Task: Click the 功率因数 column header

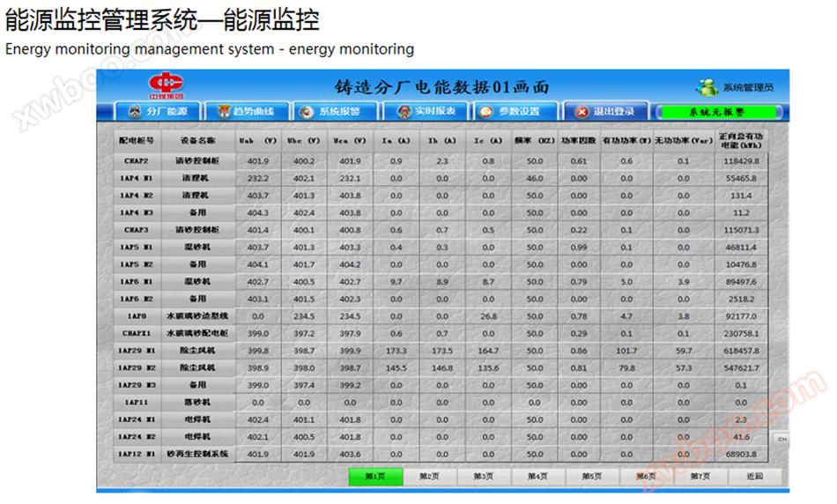Action: coord(579,140)
